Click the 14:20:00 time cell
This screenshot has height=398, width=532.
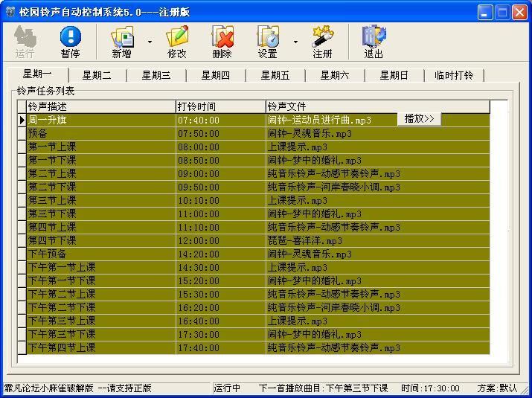(221, 254)
